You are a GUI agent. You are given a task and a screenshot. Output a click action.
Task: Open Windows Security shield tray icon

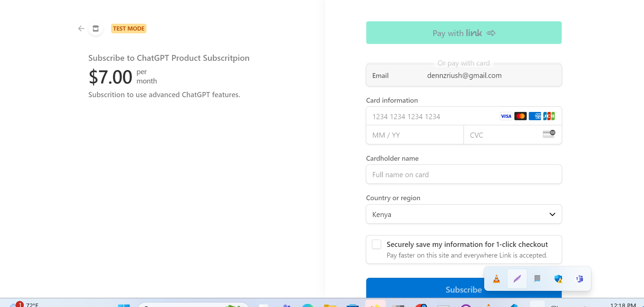pos(558,279)
